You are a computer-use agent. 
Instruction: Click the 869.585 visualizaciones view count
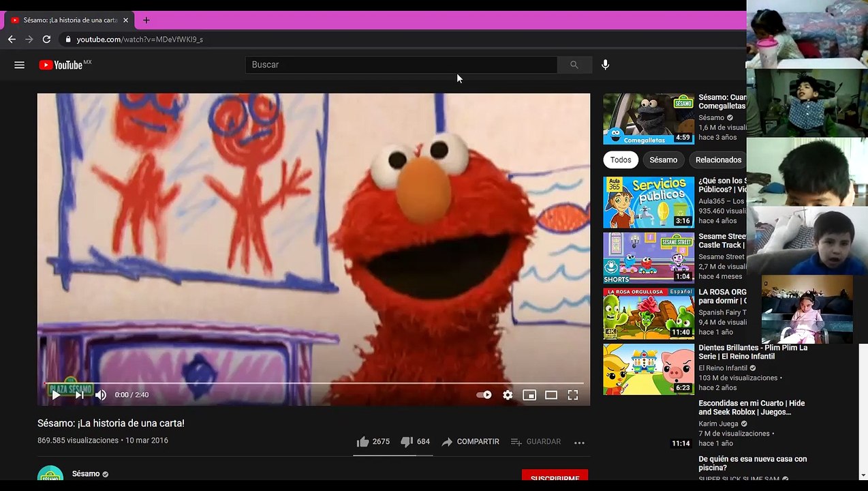tap(78, 441)
